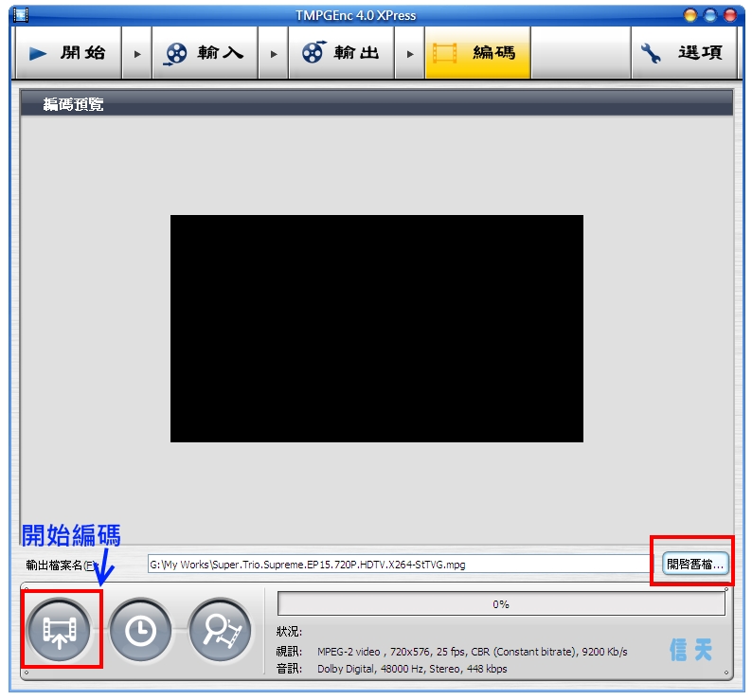Click the black video preview area
This screenshot has width=752, height=700.
coord(376,328)
